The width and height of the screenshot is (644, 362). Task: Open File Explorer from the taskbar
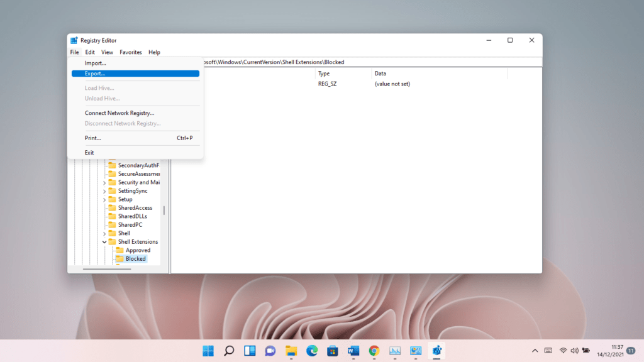click(291, 351)
